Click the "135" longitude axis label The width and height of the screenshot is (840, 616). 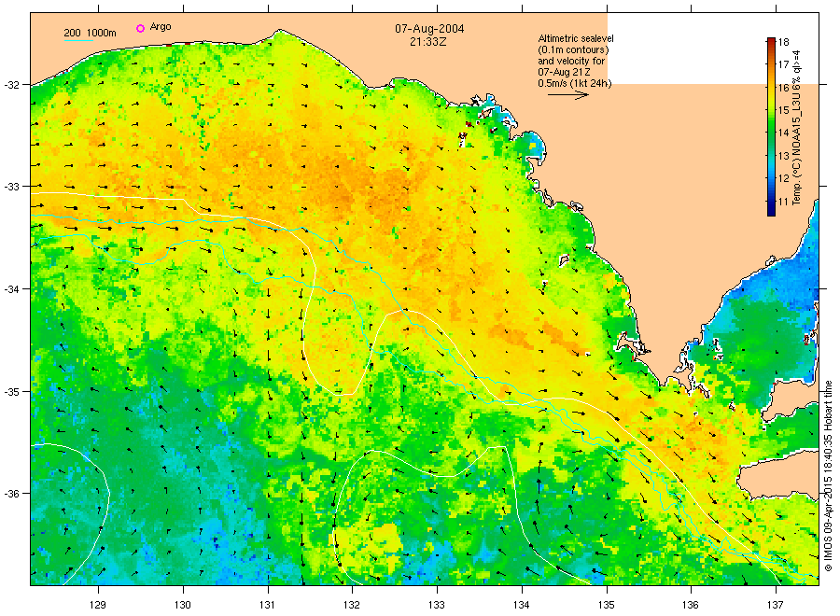607,606
